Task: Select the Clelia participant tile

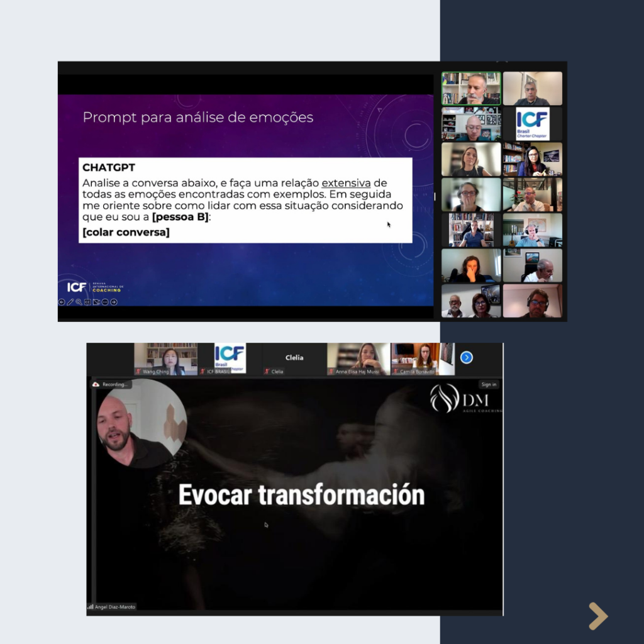Action: [294, 358]
